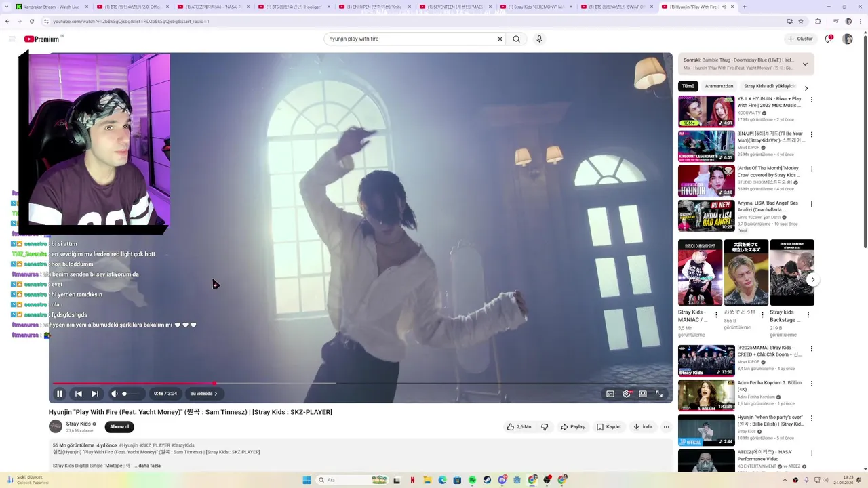Switch to ATEEZ 'NASA' browser tab
868x488 pixels.
(x=213, y=7)
